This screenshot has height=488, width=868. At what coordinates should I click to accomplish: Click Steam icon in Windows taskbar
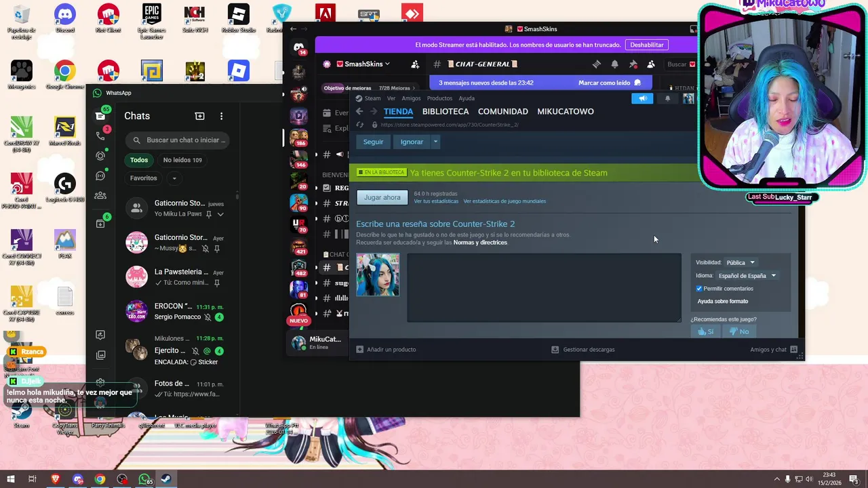click(165, 479)
